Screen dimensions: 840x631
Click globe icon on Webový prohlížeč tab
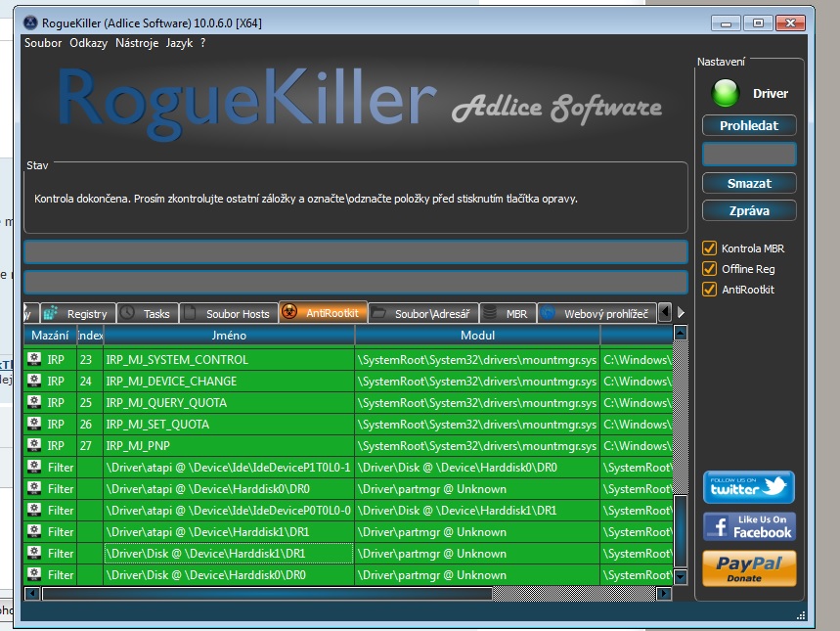coord(548,312)
